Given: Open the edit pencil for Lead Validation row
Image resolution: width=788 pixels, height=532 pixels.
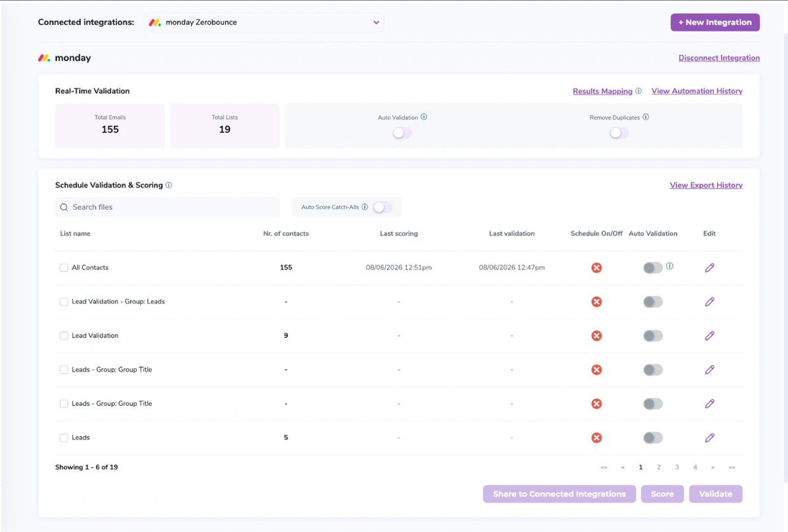Looking at the screenshot, I should 709,336.
